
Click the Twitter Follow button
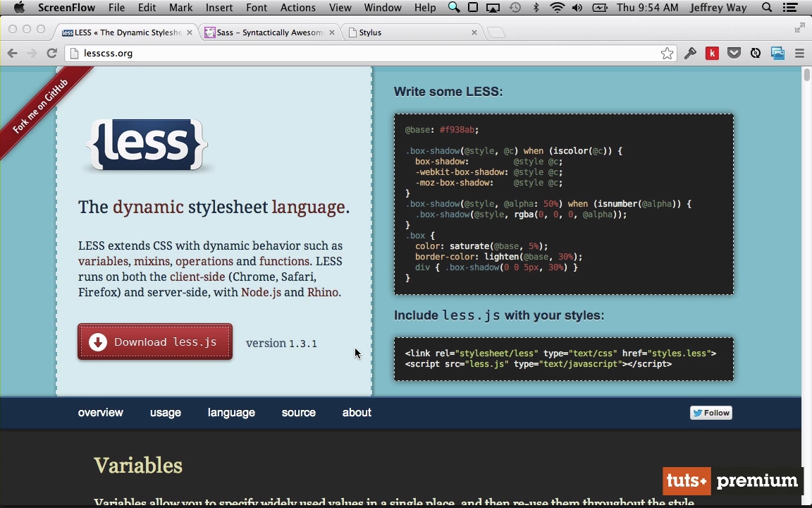tap(711, 413)
